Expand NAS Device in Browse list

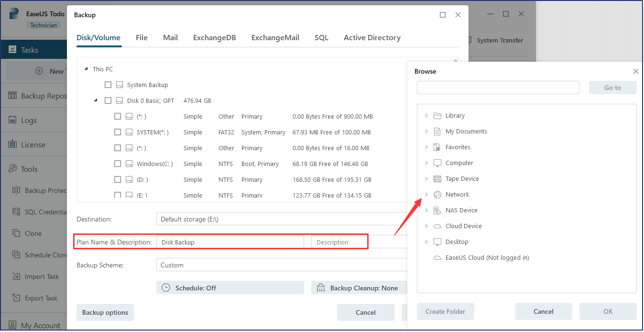(426, 210)
